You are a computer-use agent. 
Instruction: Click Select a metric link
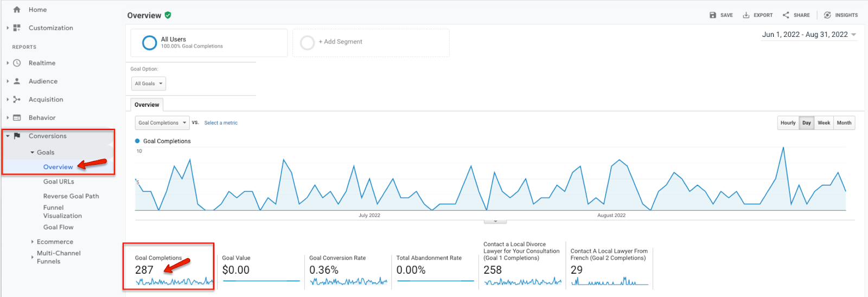(x=221, y=123)
